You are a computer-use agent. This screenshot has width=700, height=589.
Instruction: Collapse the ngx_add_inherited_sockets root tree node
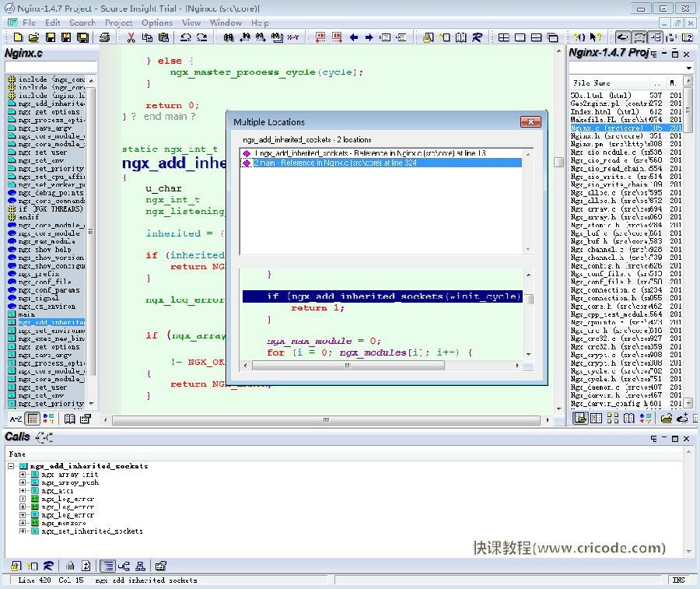pos(12,466)
